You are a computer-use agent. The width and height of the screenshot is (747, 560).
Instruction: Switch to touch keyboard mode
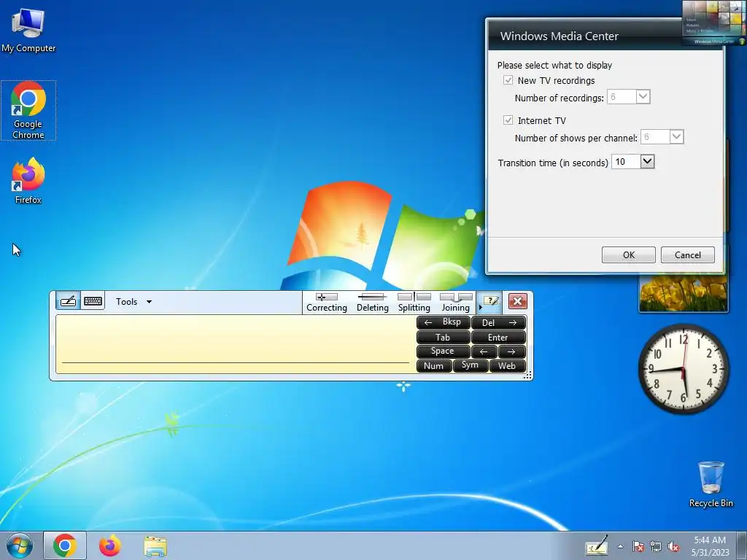click(x=93, y=301)
